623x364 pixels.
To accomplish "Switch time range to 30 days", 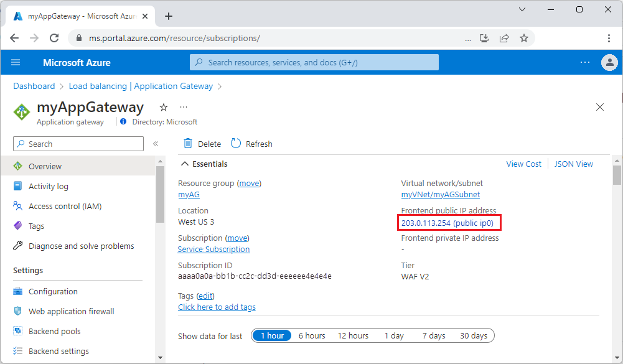I will coord(474,335).
